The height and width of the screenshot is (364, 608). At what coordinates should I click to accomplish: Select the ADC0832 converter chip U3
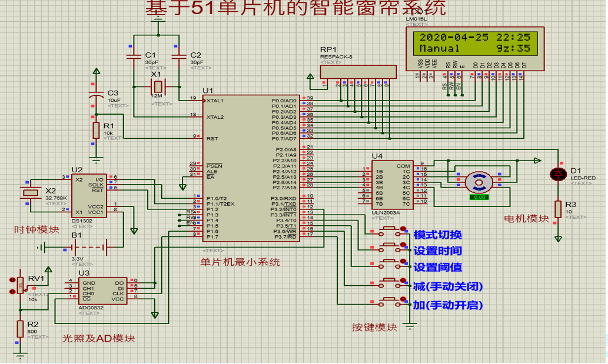pyautogui.click(x=103, y=291)
